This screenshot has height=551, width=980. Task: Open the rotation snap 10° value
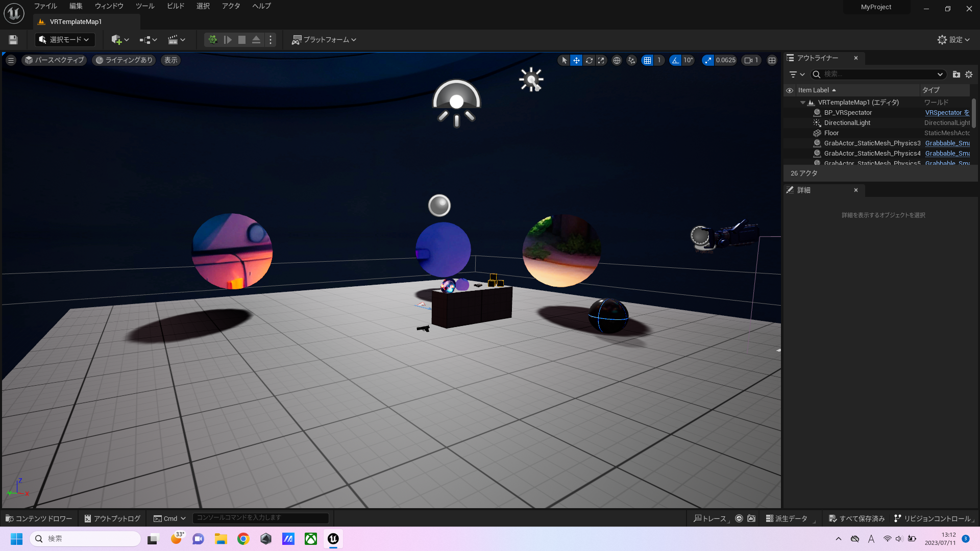(x=688, y=60)
